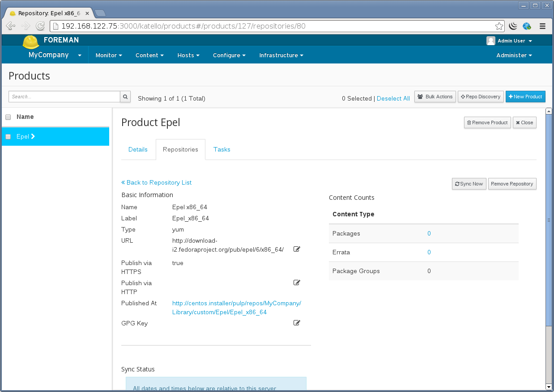Click the globe extension icon
554x392 pixels.
[x=527, y=26]
